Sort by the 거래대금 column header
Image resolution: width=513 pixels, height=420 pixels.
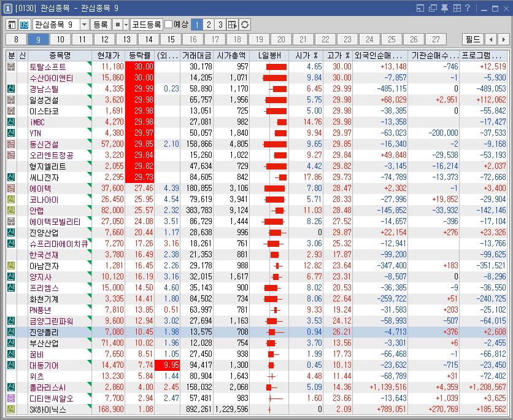pyautogui.click(x=196, y=55)
